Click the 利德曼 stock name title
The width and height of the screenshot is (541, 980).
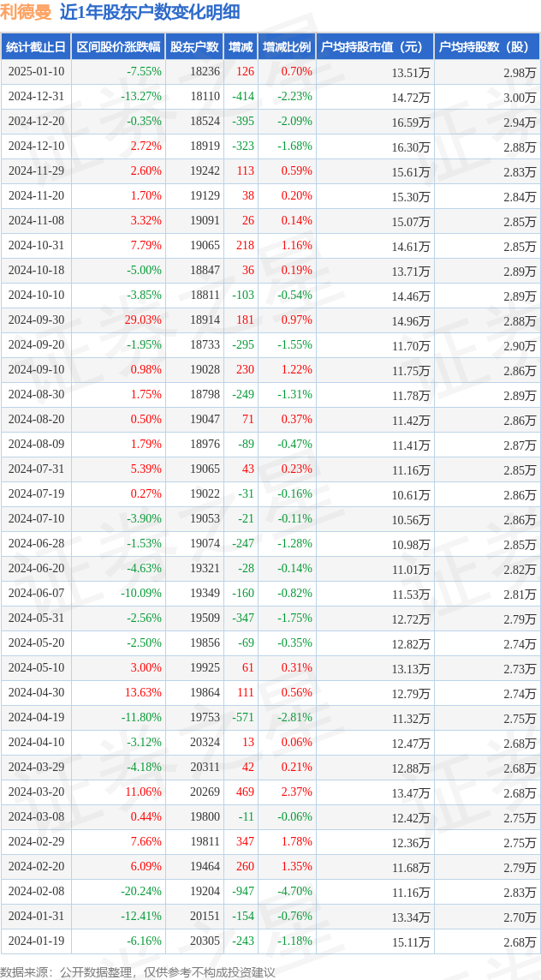pyautogui.click(x=27, y=13)
